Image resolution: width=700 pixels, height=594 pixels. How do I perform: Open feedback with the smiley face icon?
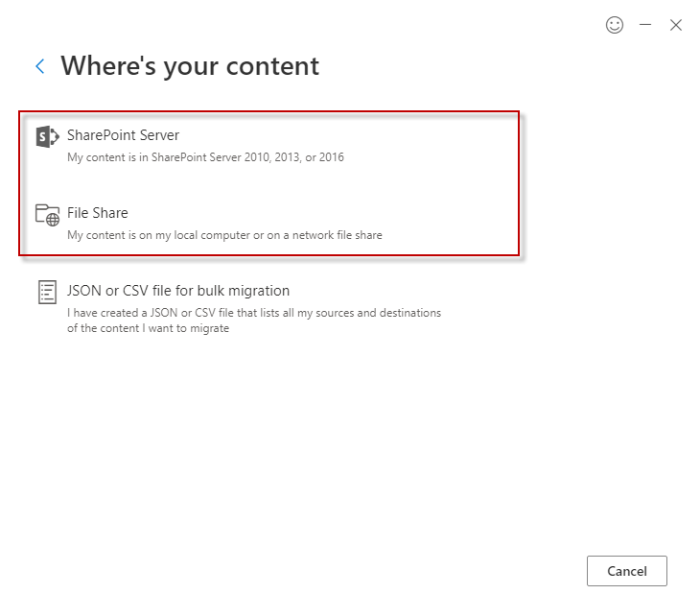[x=615, y=25]
